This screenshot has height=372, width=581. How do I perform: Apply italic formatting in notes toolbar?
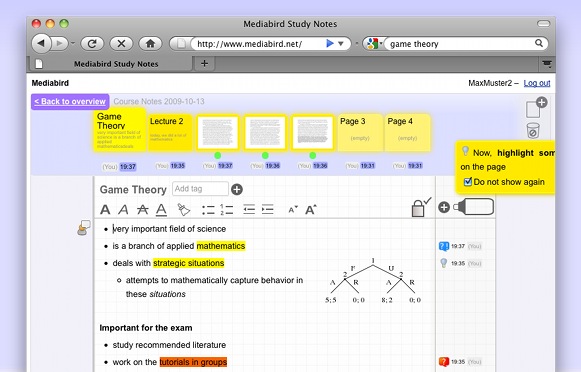pyautogui.click(x=123, y=210)
